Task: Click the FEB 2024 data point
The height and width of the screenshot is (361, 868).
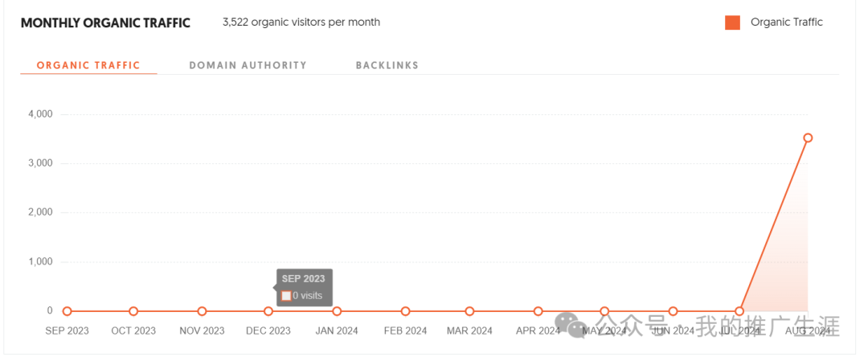Action: 405,311
